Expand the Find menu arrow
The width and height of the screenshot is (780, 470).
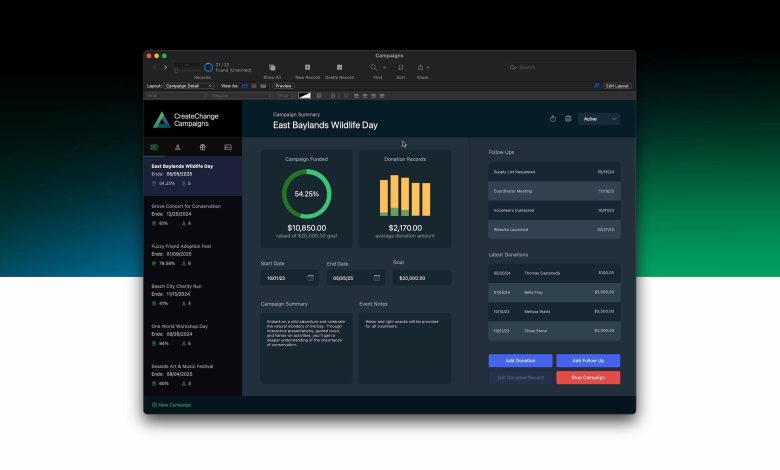point(384,67)
